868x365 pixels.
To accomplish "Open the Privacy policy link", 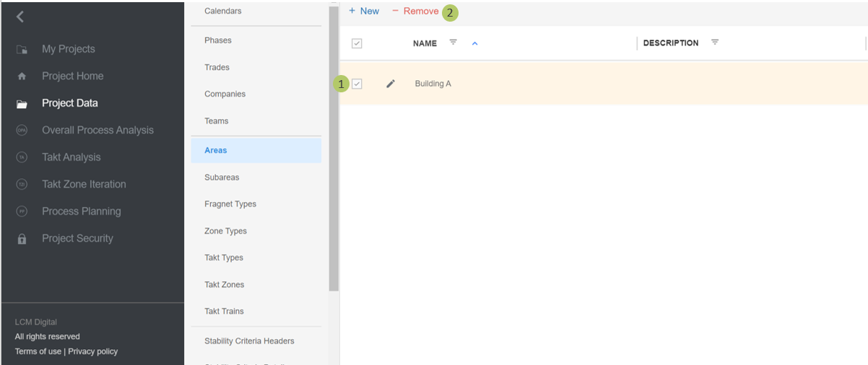I will [x=92, y=351].
